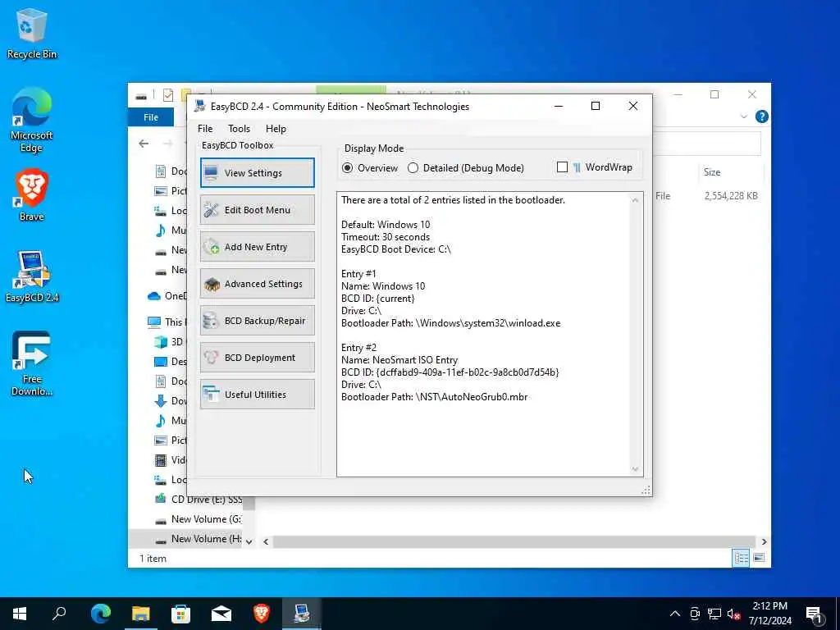Image resolution: width=840 pixels, height=630 pixels.
Task: Open the EasyBCD Tools menu
Action: click(x=239, y=129)
